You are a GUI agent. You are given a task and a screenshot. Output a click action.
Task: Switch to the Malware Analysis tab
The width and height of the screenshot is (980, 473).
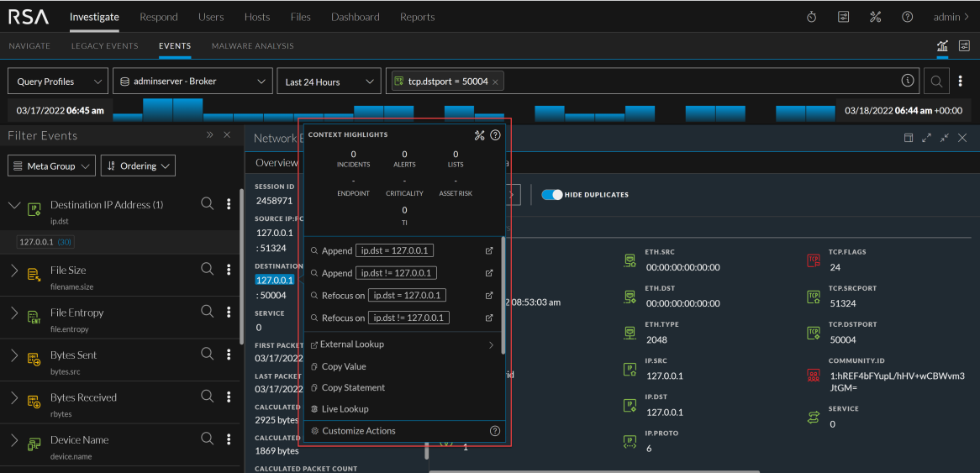click(x=252, y=46)
